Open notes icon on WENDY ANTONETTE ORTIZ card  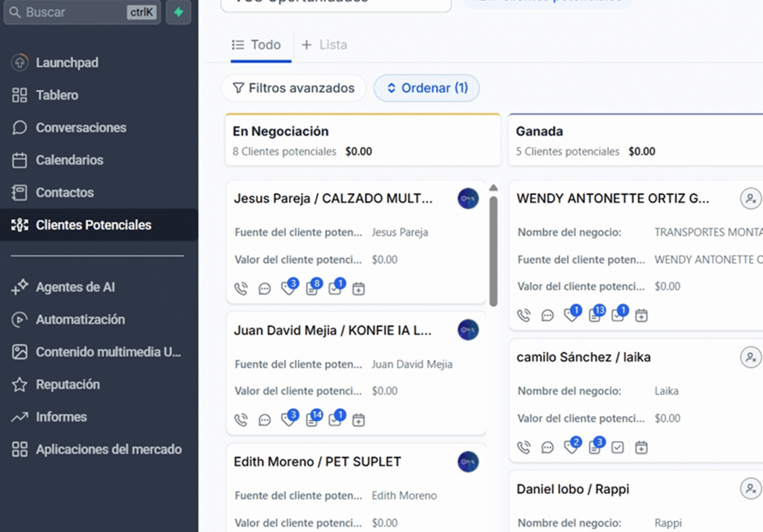595,315
